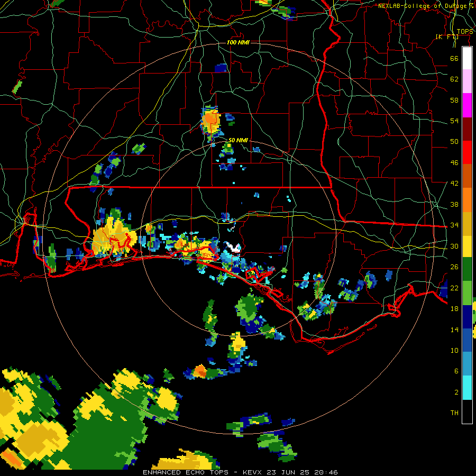Click the legend value '66'
This screenshot has width=476, height=476.
454,58
